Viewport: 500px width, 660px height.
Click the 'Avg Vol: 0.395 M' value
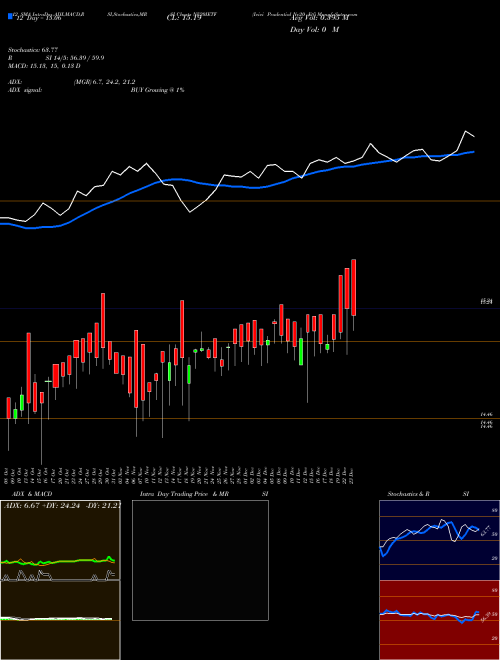tap(320, 18)
